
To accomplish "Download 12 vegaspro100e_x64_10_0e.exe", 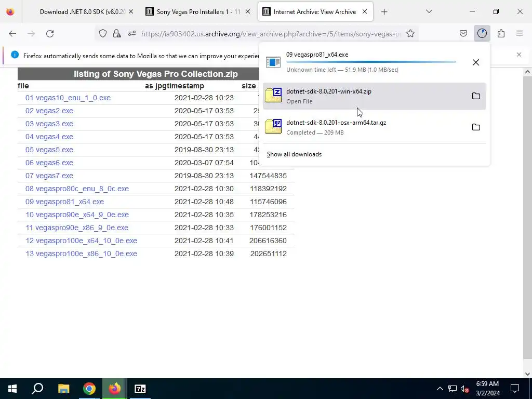I will pos(81,241).
